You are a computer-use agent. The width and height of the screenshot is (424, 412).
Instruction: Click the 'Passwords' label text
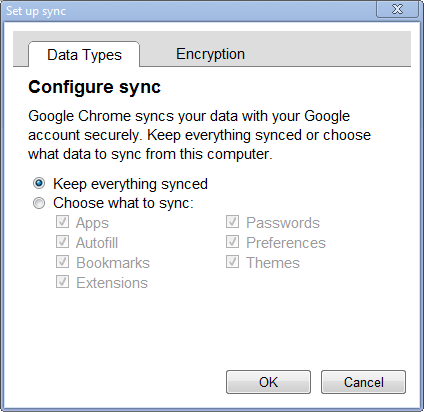(x=283, y=223)
